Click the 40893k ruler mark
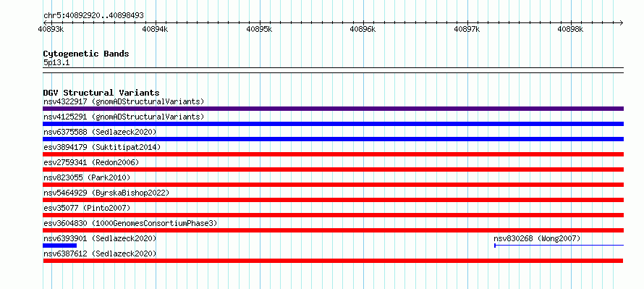The image size is (644, 289). 51,29
